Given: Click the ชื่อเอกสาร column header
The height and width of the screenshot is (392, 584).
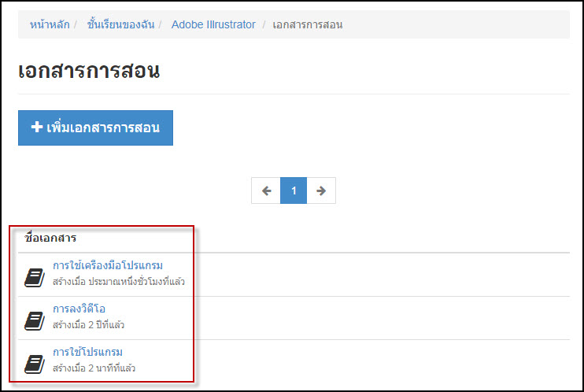Looking at the screenshot, I should click(x=50, y=238).
